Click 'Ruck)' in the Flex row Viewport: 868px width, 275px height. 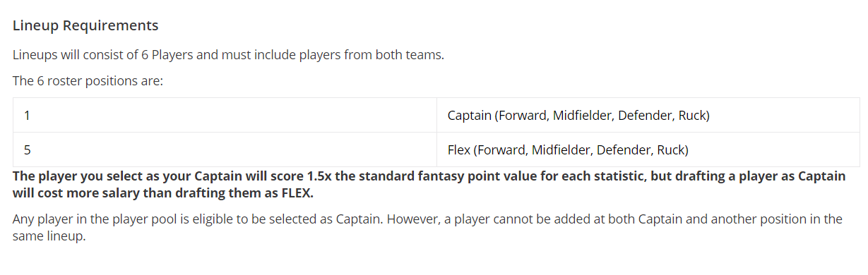[672, 149]
